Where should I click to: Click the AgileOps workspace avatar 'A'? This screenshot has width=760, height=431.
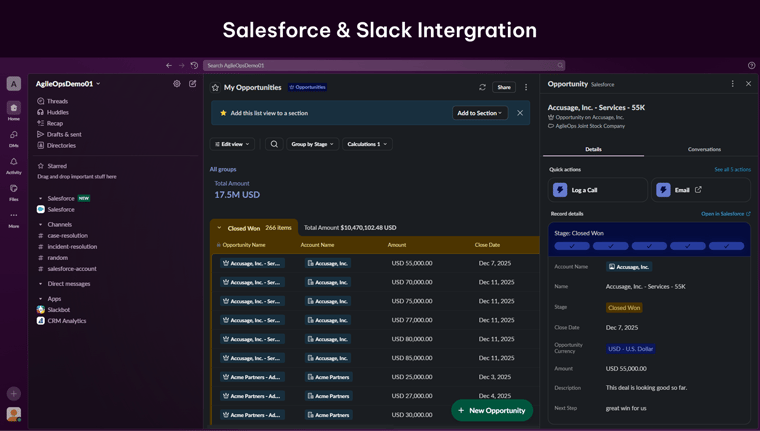pyautogui.click(x=14, y=84)
